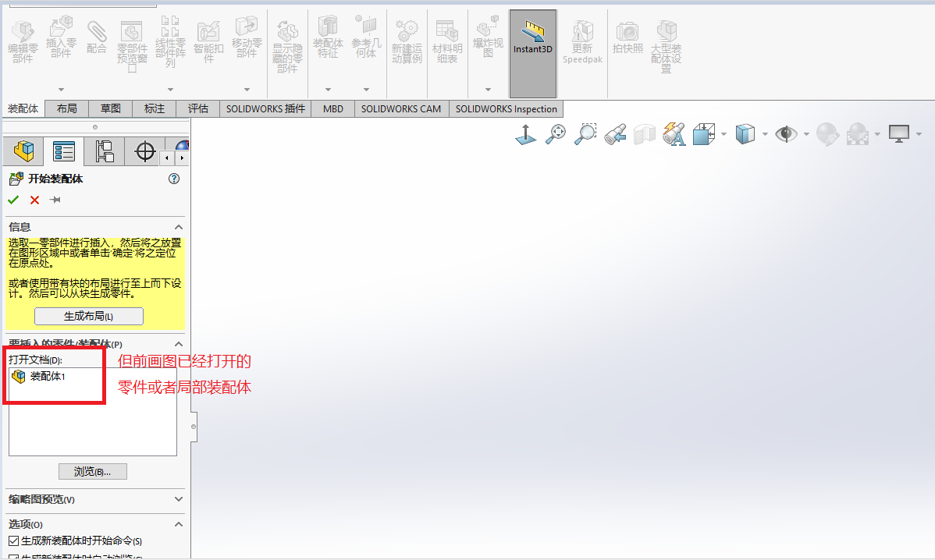Click the Zoom to Area magnifier icon
Screen dimensions: 935x560
tap(585, 134)
